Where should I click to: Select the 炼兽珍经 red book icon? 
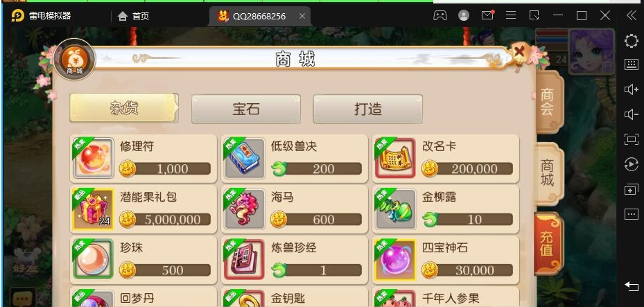(245, 260)
